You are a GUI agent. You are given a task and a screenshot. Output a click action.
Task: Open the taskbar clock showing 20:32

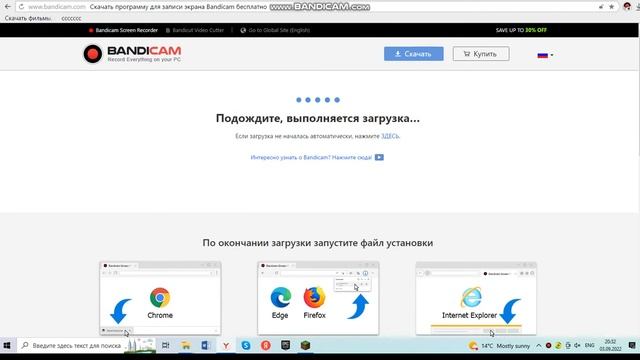pyautogui.click(x=610, y=346)
